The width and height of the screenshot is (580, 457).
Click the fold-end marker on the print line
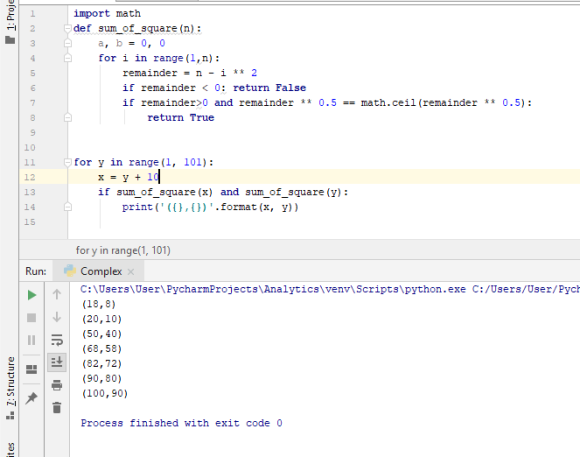point(68,207)
